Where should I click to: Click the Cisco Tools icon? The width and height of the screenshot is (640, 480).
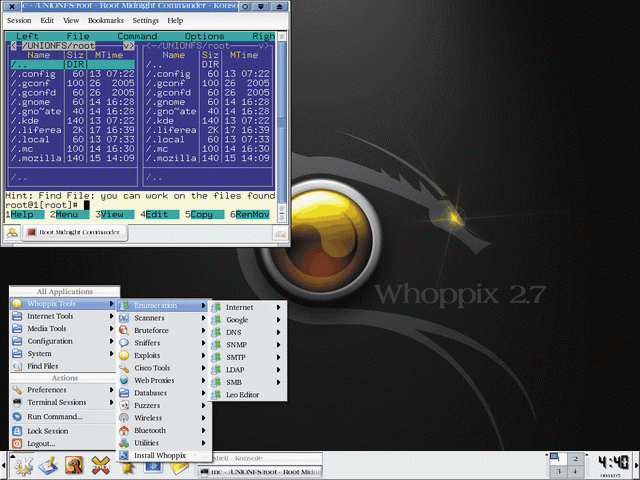click(x=124, y=368)
